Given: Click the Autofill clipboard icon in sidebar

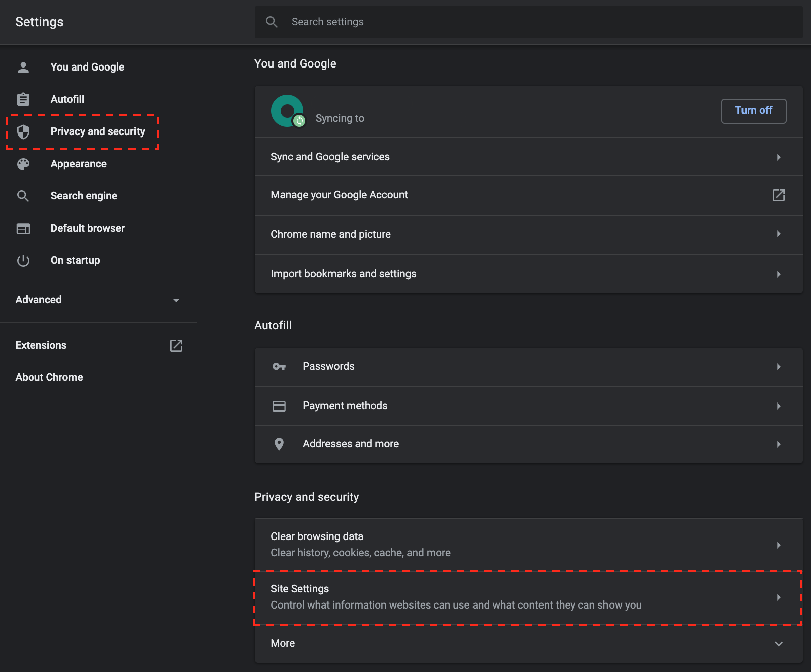Looking at the screenshot, I should (x=23, y=99).
